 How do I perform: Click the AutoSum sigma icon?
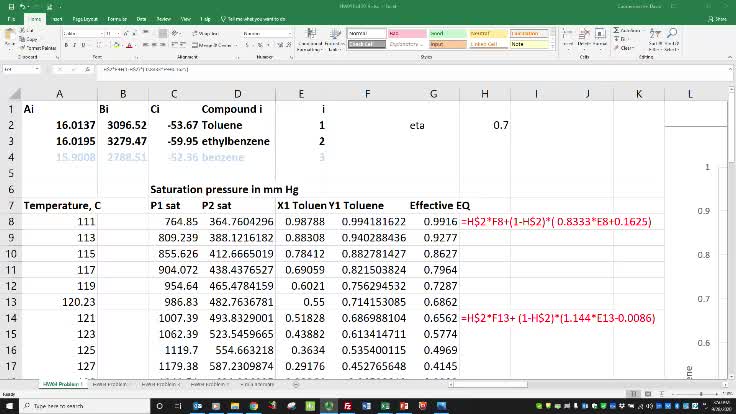pos(618,32)
